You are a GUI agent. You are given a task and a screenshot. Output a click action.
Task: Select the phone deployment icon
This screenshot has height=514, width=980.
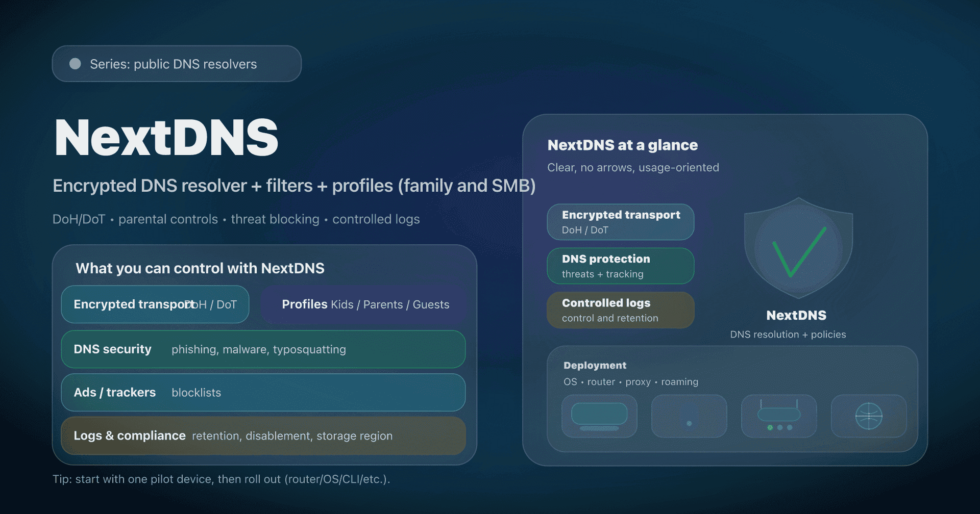pos(689,416)
